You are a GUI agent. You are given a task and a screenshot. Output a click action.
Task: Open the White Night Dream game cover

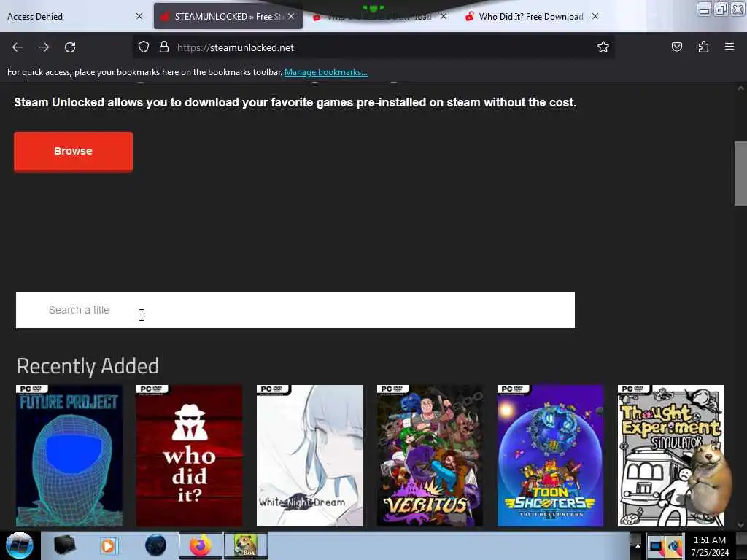tap(309, 456)
